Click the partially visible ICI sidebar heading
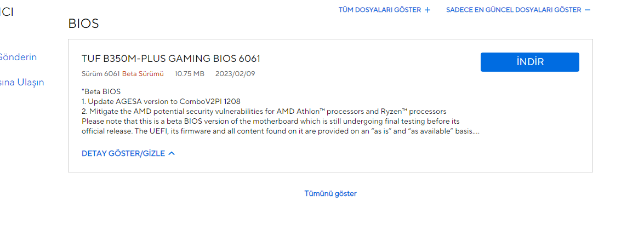644x231 pixels. point(7,12)
